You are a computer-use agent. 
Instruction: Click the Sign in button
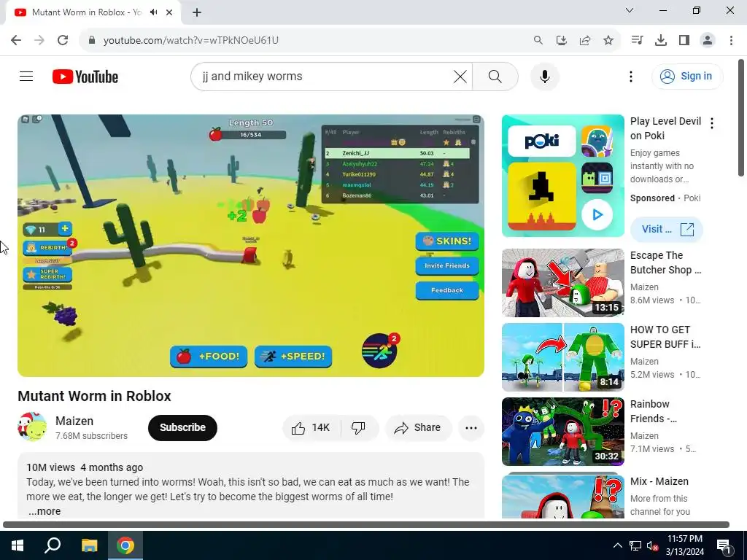pos(687,76)
